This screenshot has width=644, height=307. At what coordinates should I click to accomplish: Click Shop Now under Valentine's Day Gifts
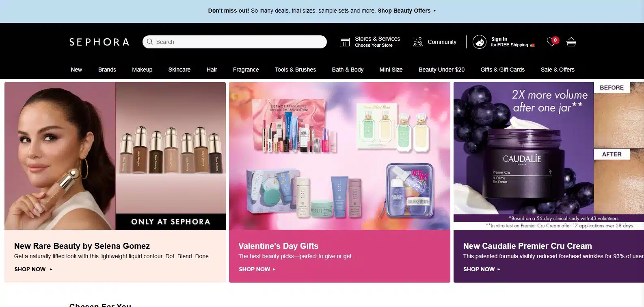click(257, 269)
